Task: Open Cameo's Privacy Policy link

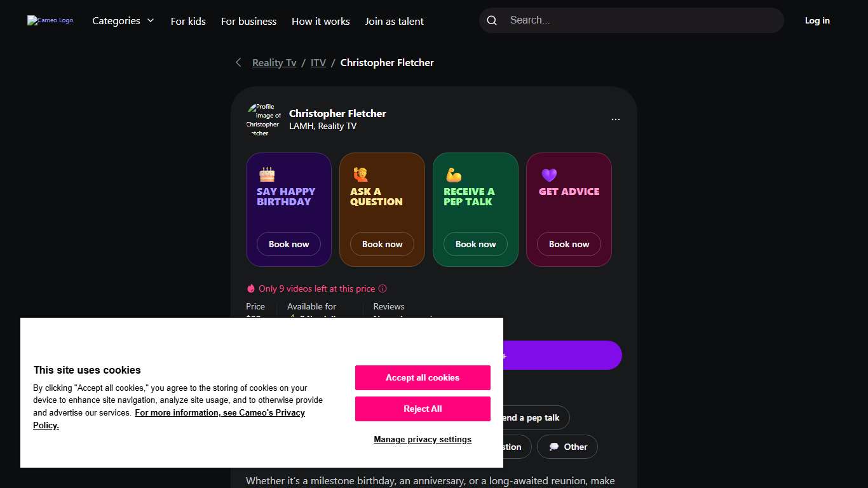Action: (x=220, y=413)
